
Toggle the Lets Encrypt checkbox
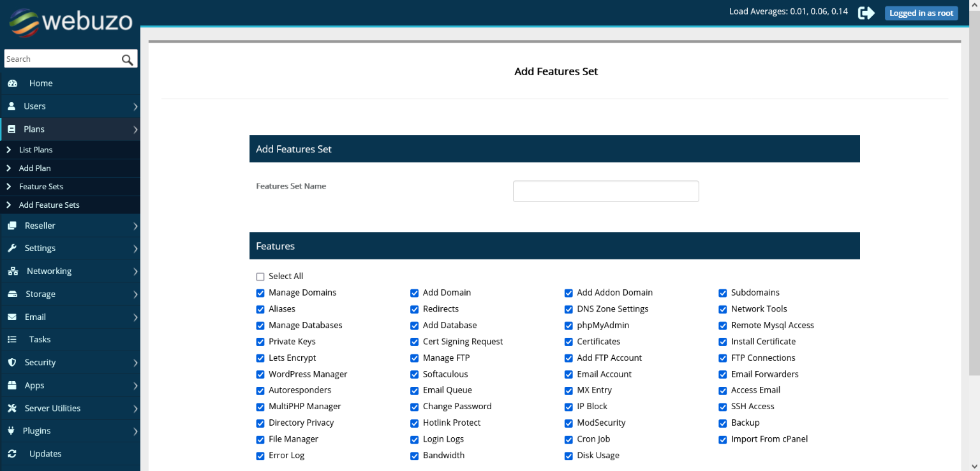pyautogui.click(x=260, y=358)
